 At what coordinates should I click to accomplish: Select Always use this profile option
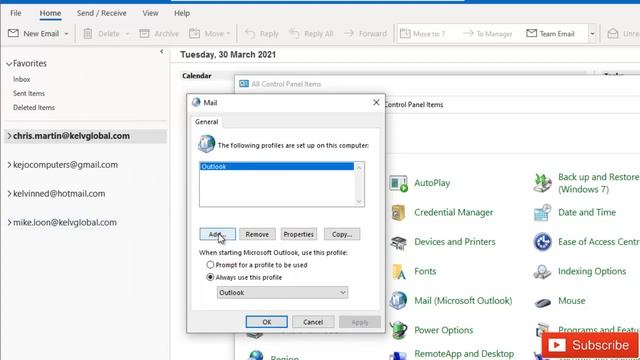[210, 277]
